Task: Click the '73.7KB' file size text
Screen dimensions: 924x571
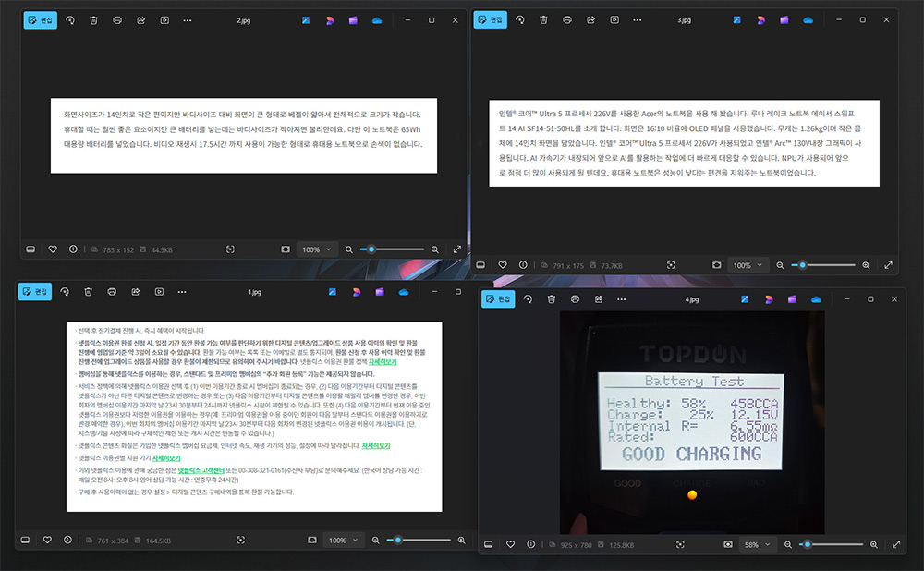Action: click(x=612, y=266)
